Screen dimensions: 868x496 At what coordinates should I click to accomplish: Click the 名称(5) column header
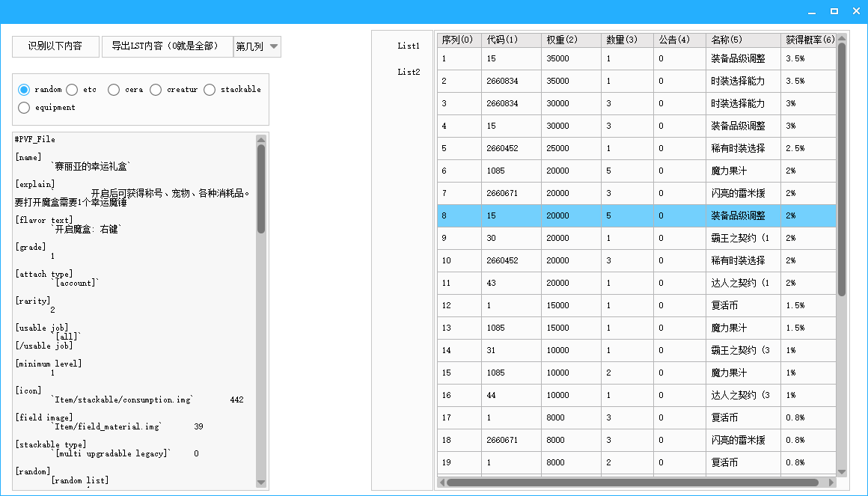tap(727, 40)
